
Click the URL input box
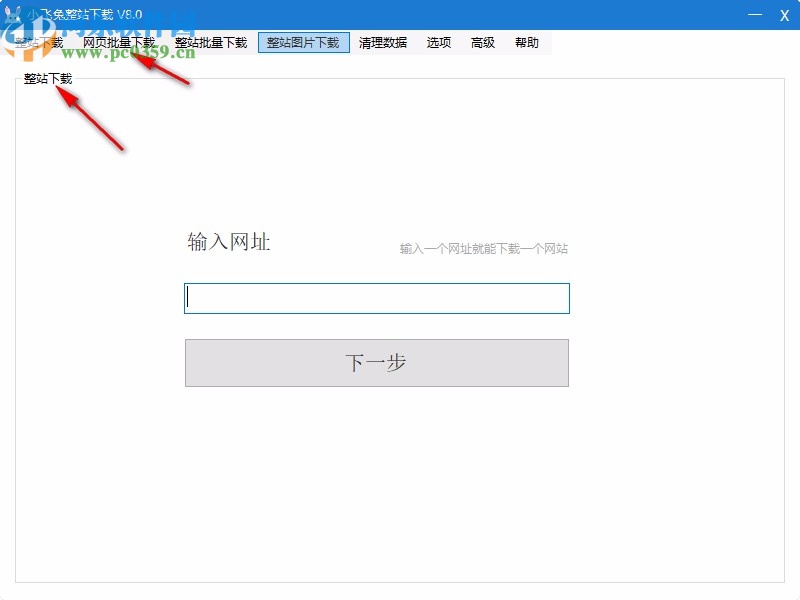(x=375, y=298)
